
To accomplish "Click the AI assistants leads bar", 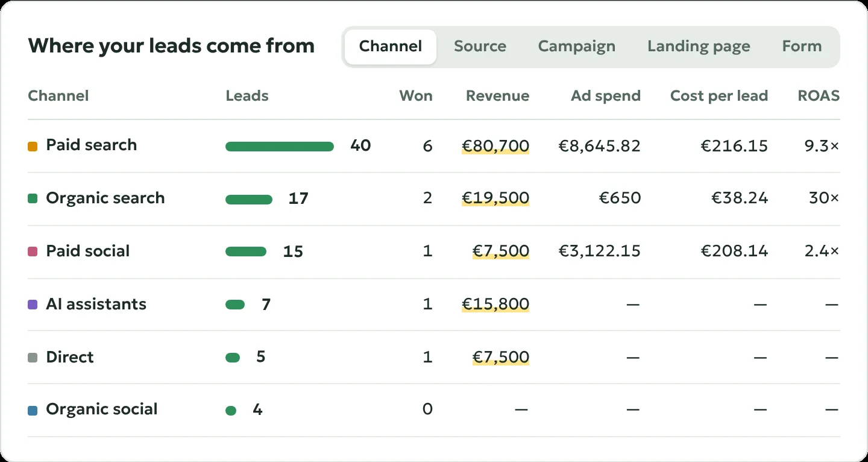I will pos(235,305).
